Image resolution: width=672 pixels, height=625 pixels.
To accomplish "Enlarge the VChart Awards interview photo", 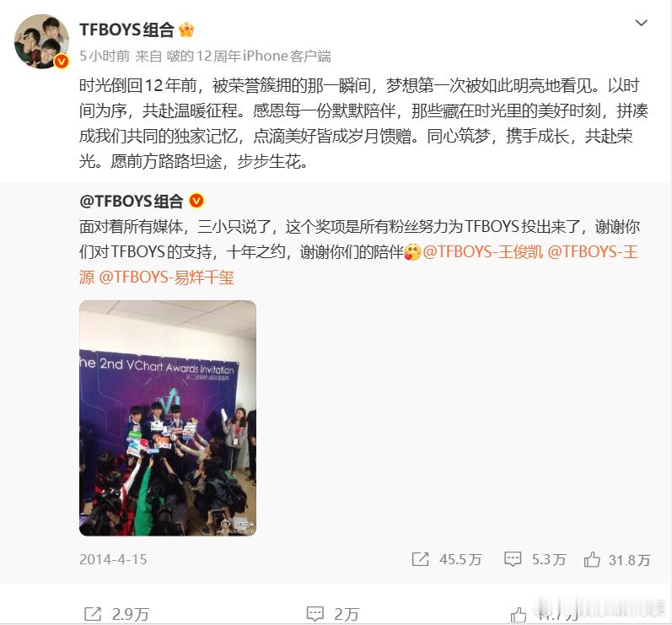I will click(168, 418).
